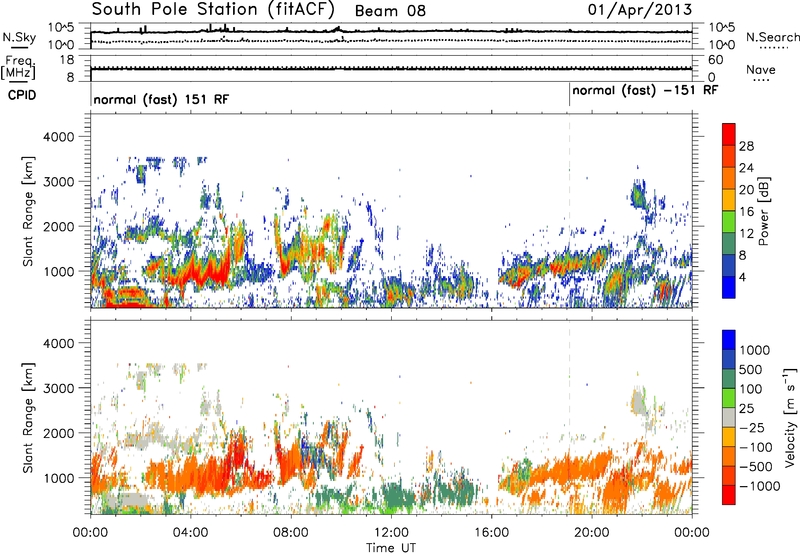The height and width of the screenshot is (554, 800).
Task: Click the bright blue bottom segment of Power bar
Action: pyautogui.click(x=729, y=287)
